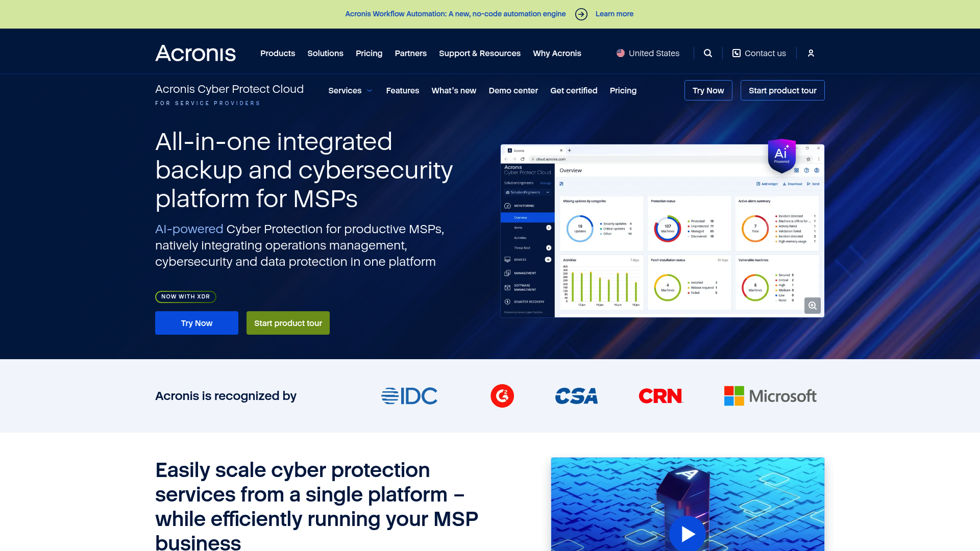Image resolution: width=980 pixels, height=551 pixels.
Task: Click the CSA logo
Action: coord(576,395)
